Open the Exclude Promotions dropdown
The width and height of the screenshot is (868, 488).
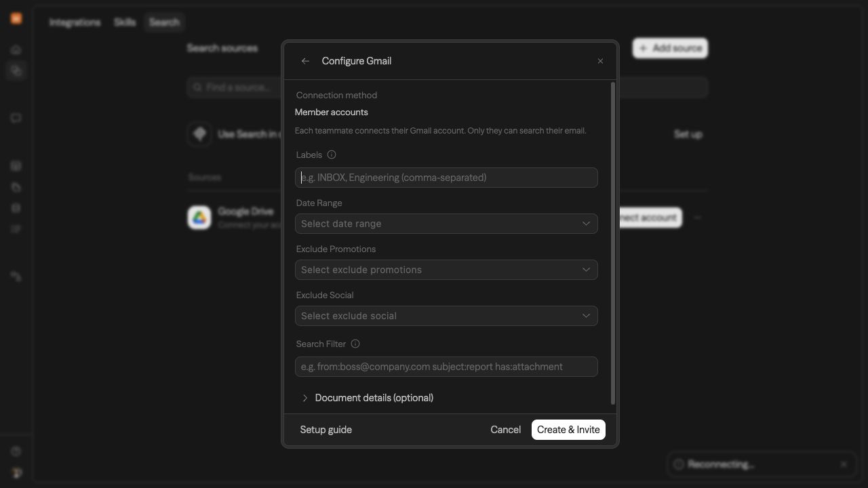(x=446, y=270)
